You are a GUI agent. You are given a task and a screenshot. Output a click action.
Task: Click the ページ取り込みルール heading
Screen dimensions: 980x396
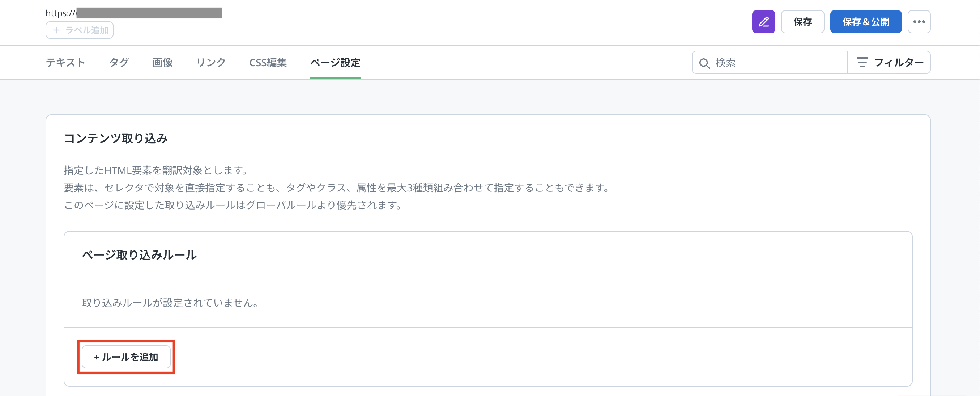tap(139, 255)
